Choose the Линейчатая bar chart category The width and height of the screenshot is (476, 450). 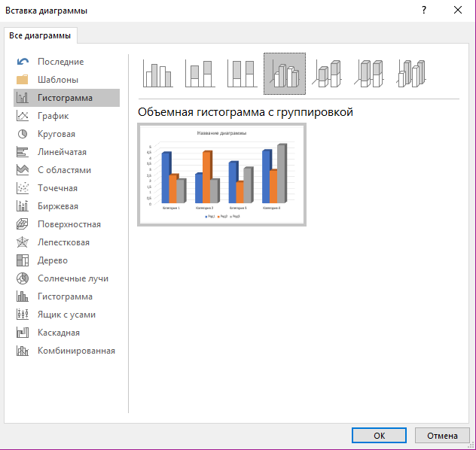pyautogui.click(x=67, y=152)
